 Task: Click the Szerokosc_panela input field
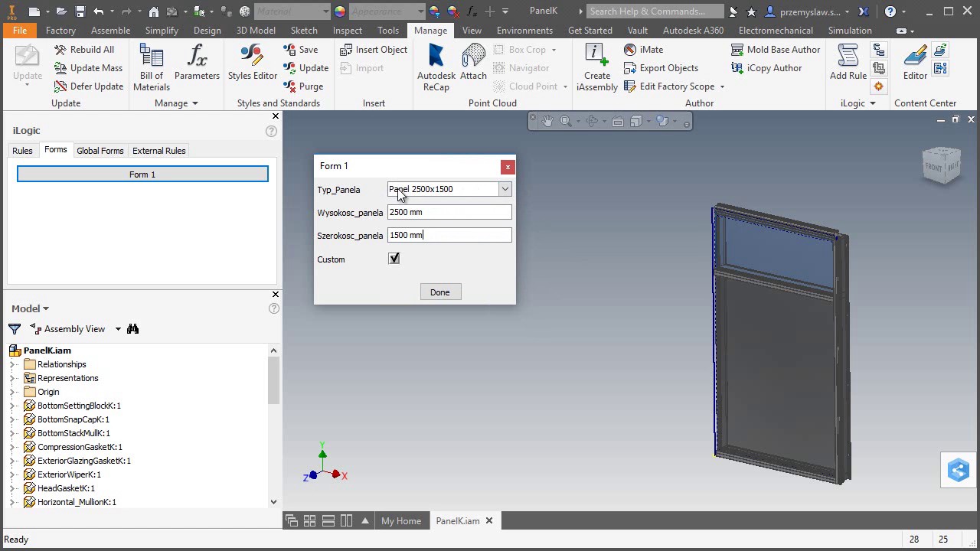pyautogui.click(x=449, y=235)
